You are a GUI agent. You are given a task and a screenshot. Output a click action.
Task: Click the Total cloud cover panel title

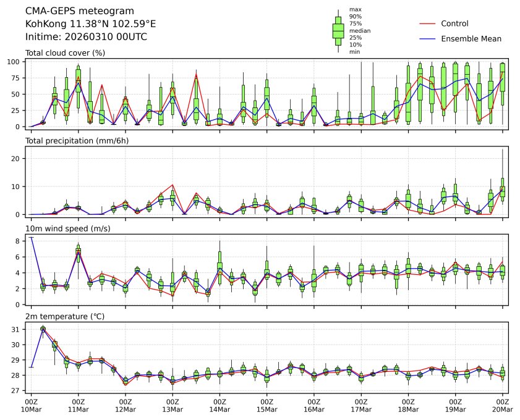[x=65, y=53]
